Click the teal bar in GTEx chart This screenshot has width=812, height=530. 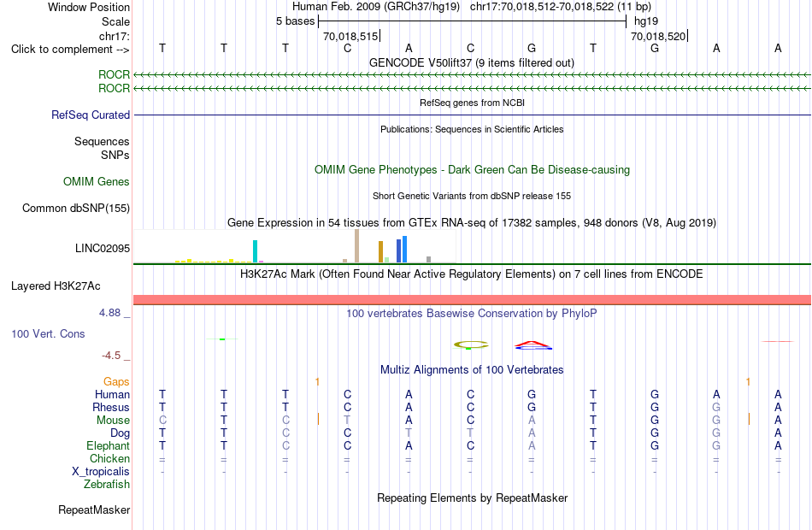point(255,251)
